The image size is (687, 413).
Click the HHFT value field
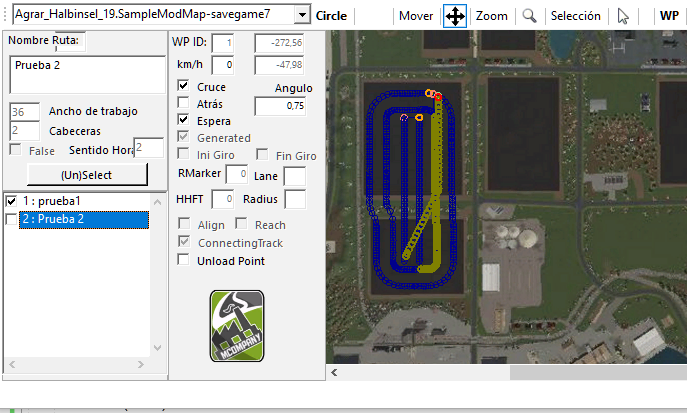point(223,199)
